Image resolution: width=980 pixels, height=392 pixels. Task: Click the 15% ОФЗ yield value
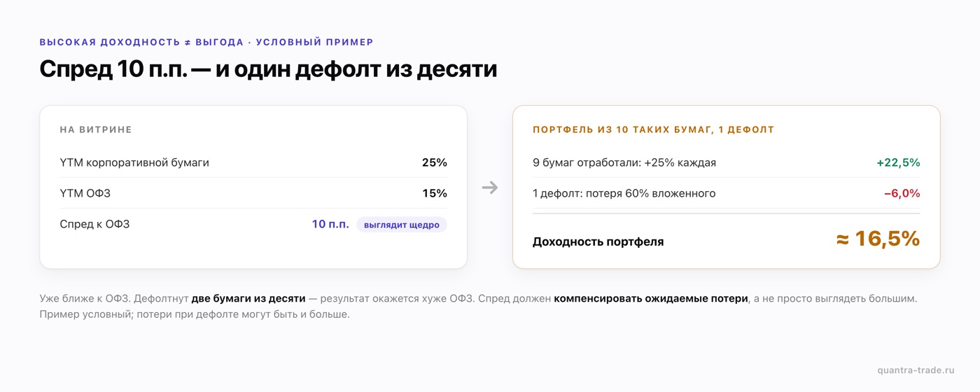tap(434, 193)
